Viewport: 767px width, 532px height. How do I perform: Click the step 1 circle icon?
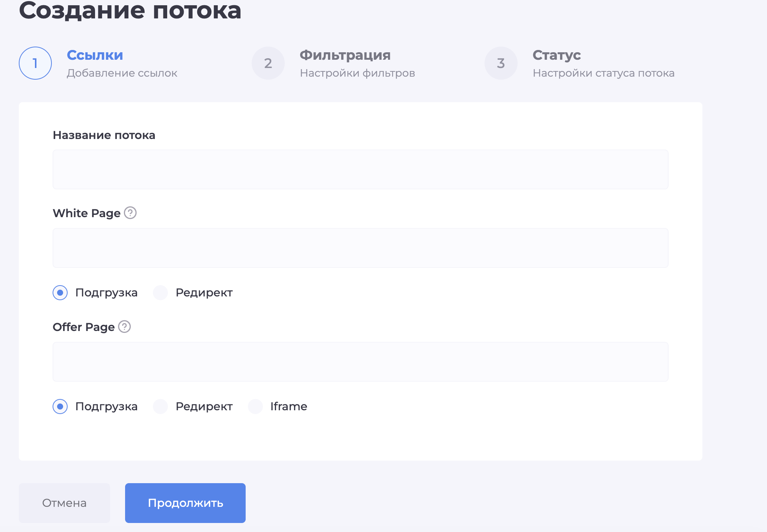35,63
